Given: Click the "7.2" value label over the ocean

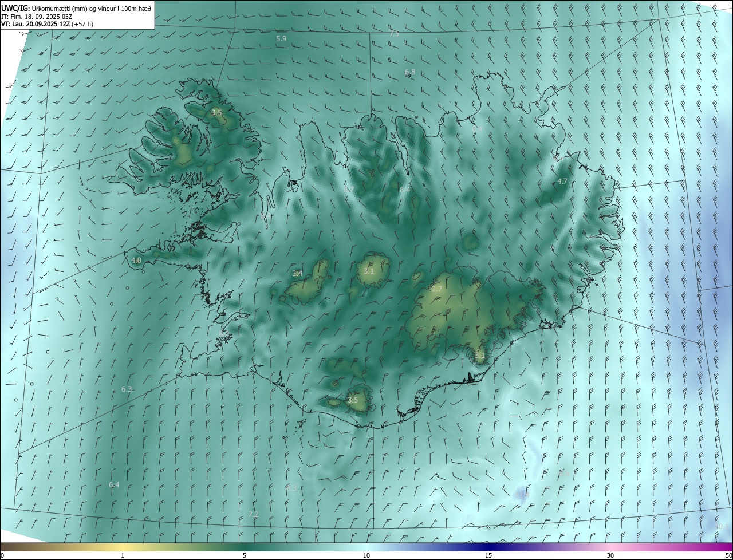Looking at the screenshot, I should tap(253, 515).
